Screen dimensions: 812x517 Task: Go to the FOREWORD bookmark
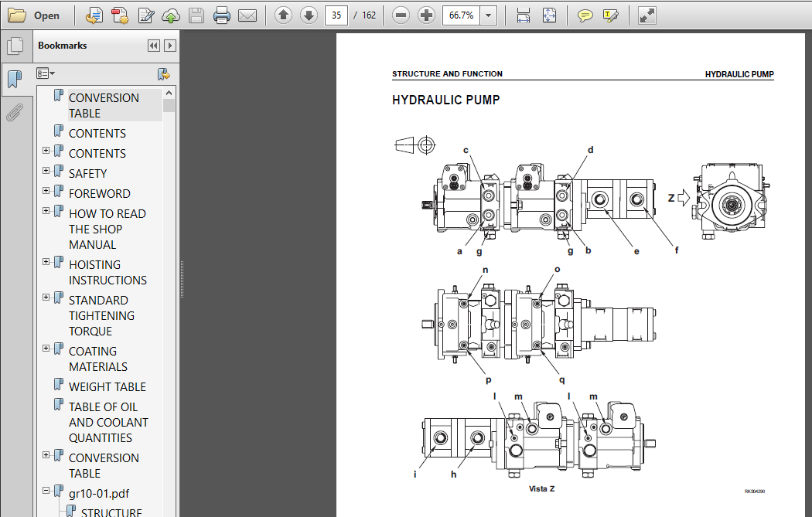100,194
